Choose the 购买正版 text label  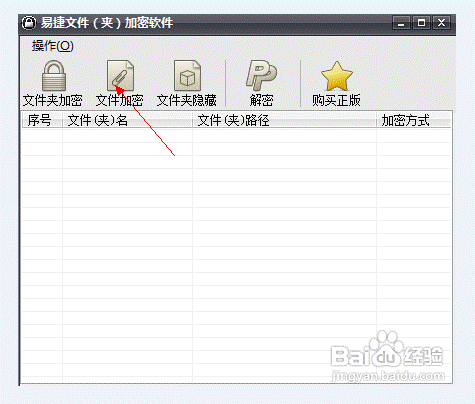(x=336, y=100)
